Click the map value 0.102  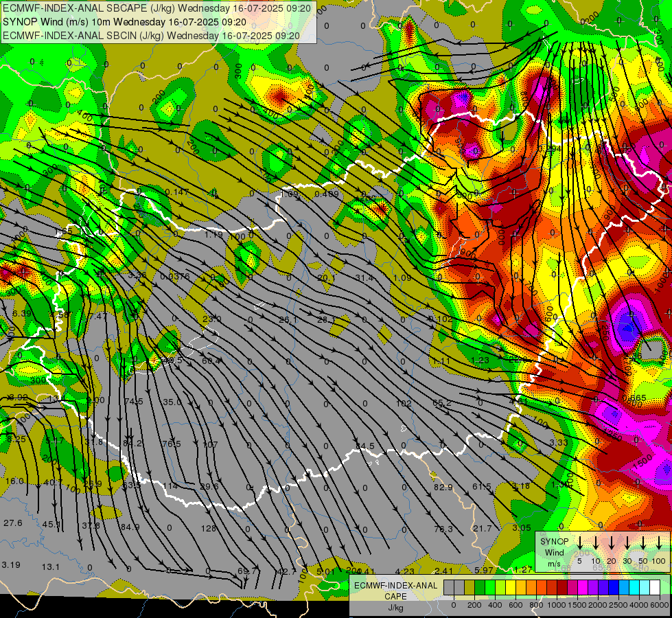pos(440,319)
